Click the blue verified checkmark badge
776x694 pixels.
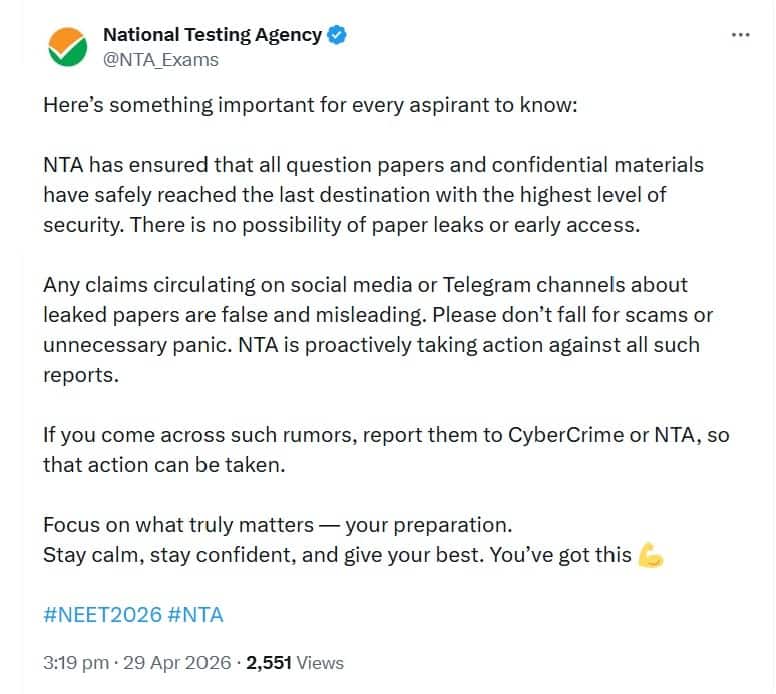[x=338, y=35]
